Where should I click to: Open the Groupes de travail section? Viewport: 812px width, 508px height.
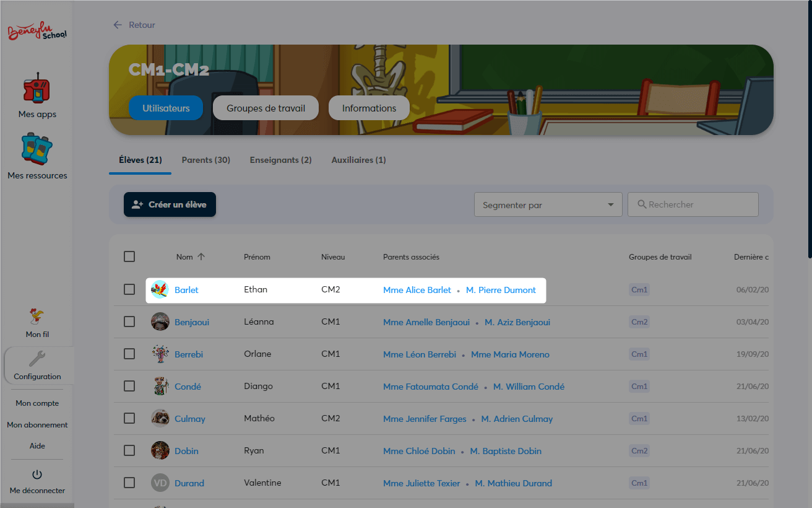266,108
